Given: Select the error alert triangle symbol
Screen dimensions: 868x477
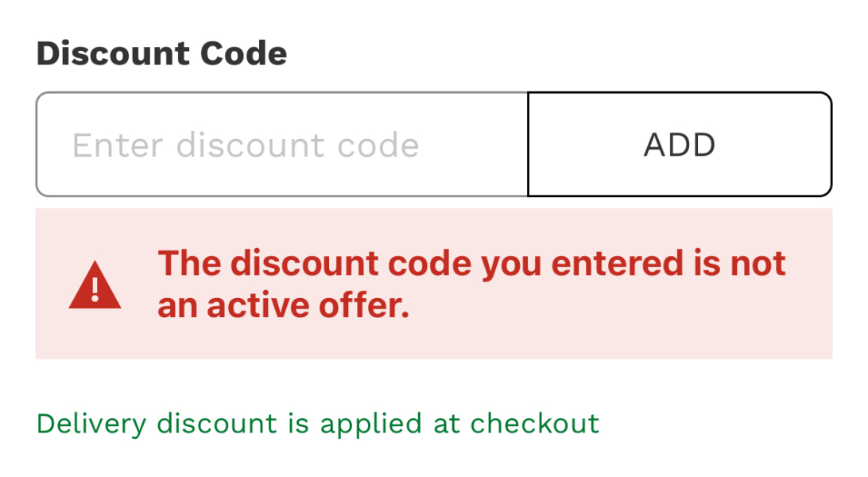Looking at the screenshot, I should pyautogui.click(x=95, y=286).
